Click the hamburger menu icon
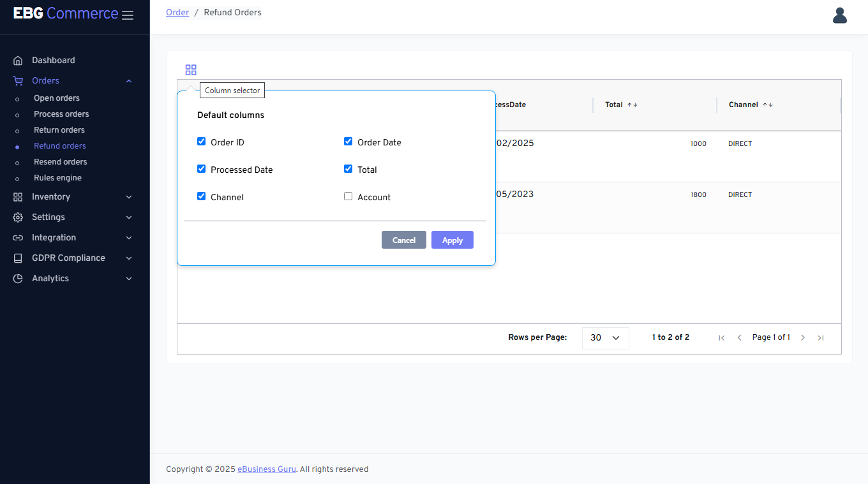 pos(128,15)
